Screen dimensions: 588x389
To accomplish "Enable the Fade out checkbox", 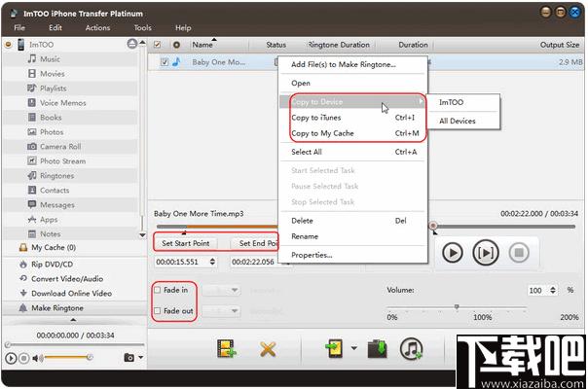I will tap(158, 310).
